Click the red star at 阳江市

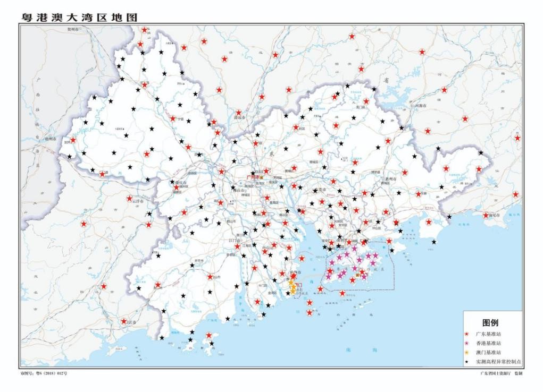tap(124, 321)
